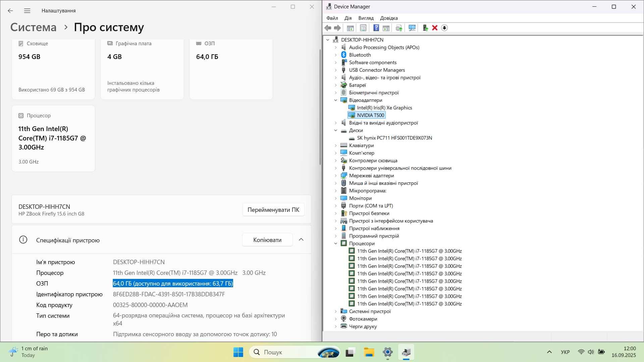The image size is (644, 362).
Task: Select the Пристрої безпеки row
Action: [369, 213]
